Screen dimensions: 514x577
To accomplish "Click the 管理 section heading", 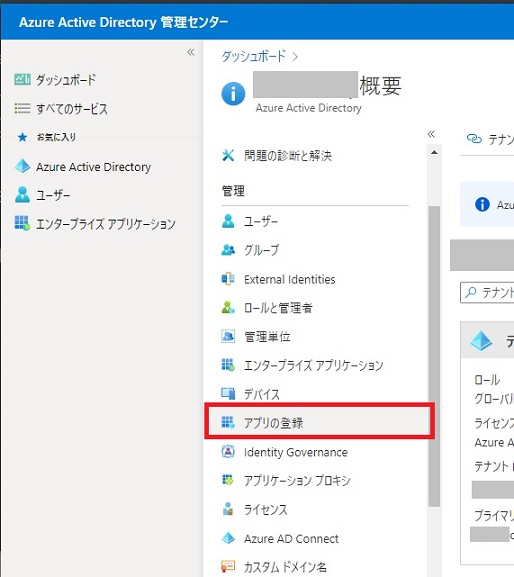I will coord(233,191).
